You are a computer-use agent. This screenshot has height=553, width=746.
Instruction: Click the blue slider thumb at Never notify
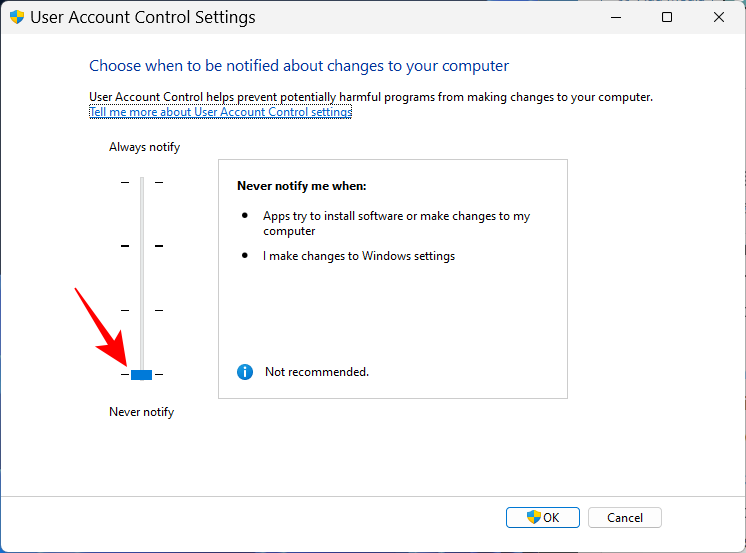[x=141, y=375]
